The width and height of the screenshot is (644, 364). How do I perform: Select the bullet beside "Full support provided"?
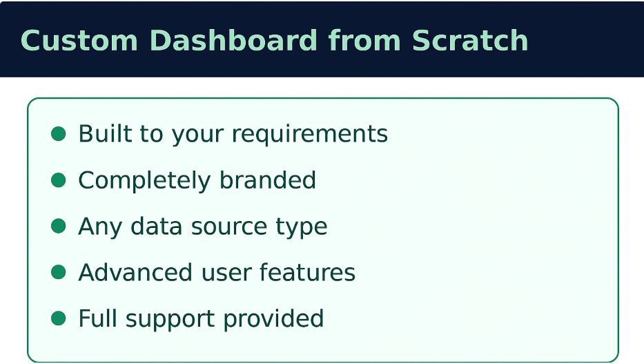pyautogui.click(x=59, y=319)
